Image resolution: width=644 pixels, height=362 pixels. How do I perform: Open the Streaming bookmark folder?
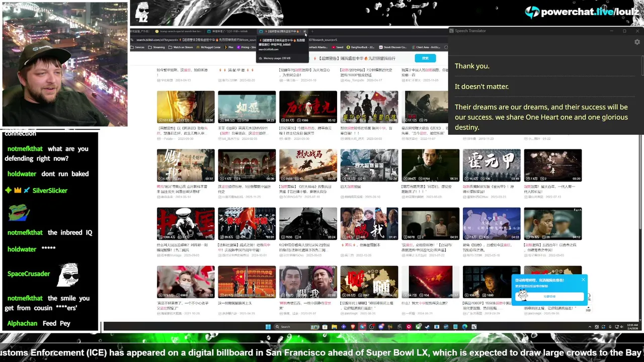(157, 47)
